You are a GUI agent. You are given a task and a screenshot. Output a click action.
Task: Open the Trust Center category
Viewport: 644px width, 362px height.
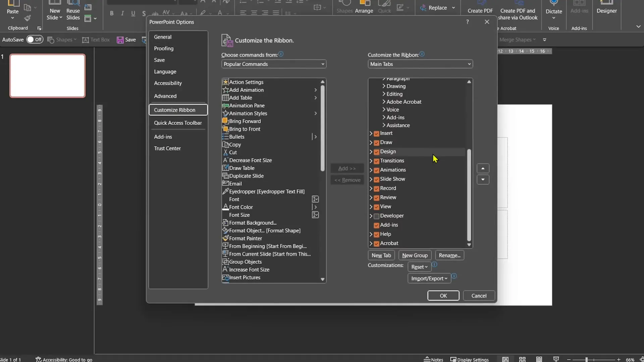pyautogui.click(x=178, y=148)
